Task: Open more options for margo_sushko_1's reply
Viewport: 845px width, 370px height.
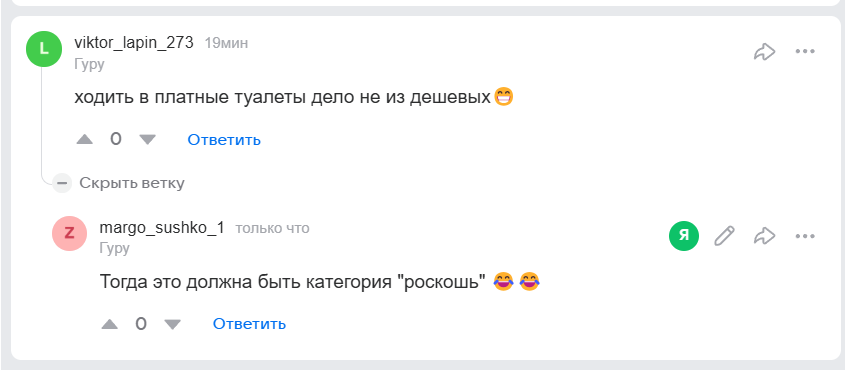Action: coord(805,236)
